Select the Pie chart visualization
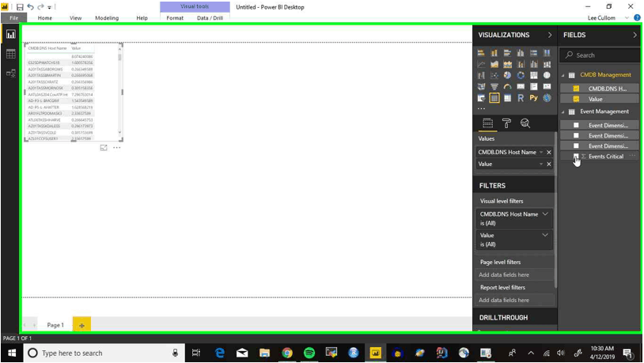 507,76
